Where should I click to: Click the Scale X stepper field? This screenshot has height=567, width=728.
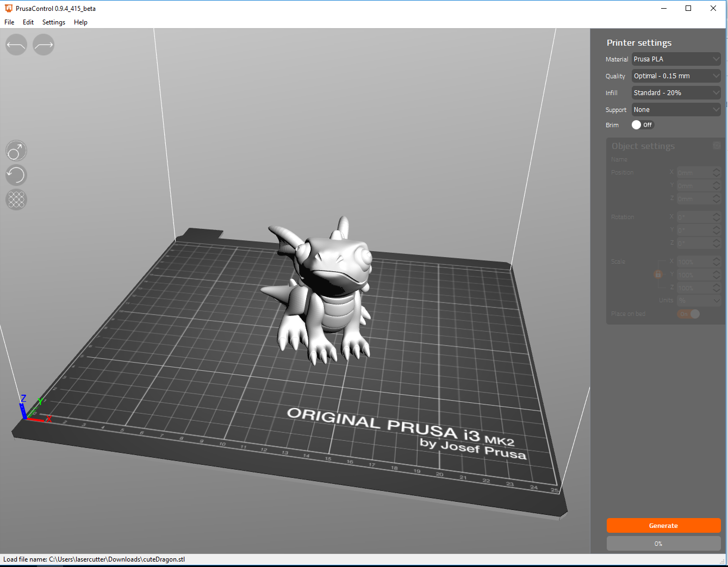tap(699, 262)
